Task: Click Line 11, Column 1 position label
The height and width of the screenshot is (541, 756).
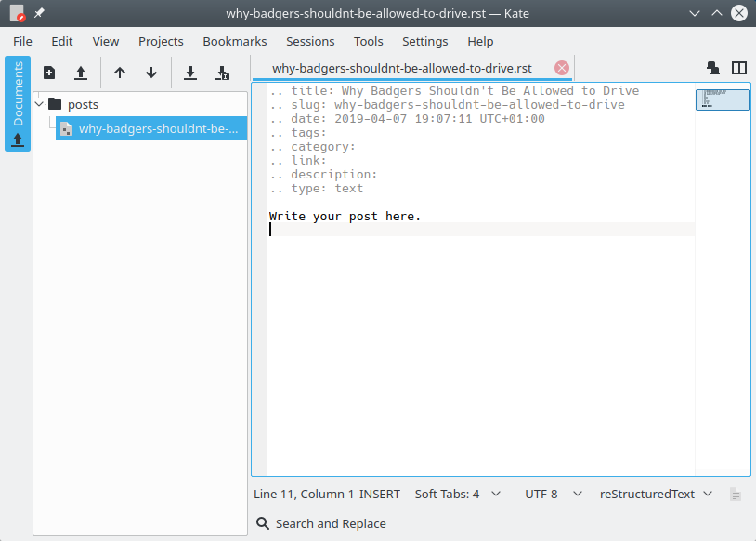Action: pyautogui.click(x=304, y=494)
